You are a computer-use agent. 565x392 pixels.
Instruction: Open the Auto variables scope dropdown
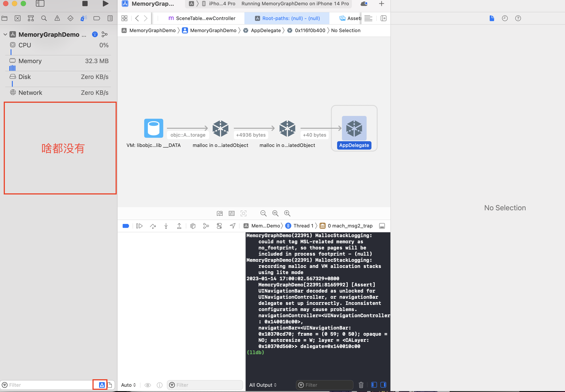128,385
